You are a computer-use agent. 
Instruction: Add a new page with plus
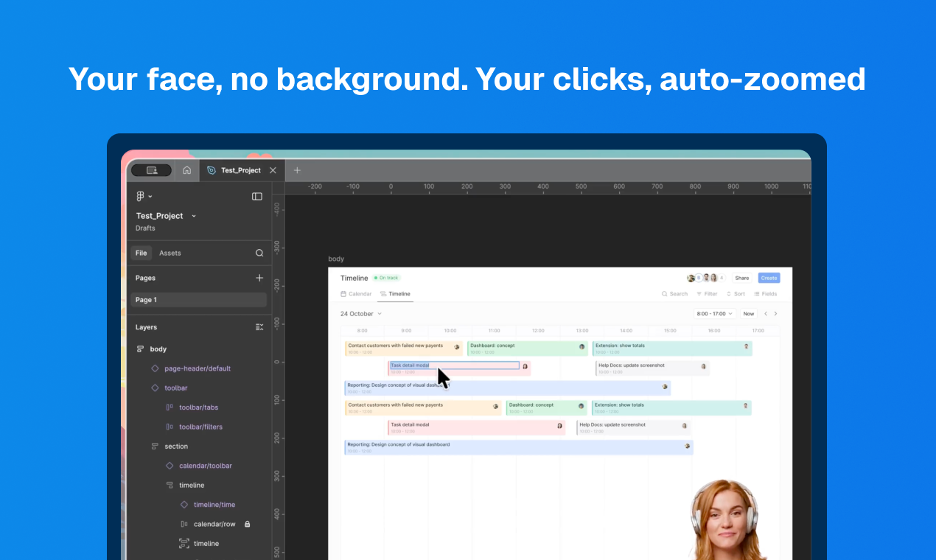259,278
